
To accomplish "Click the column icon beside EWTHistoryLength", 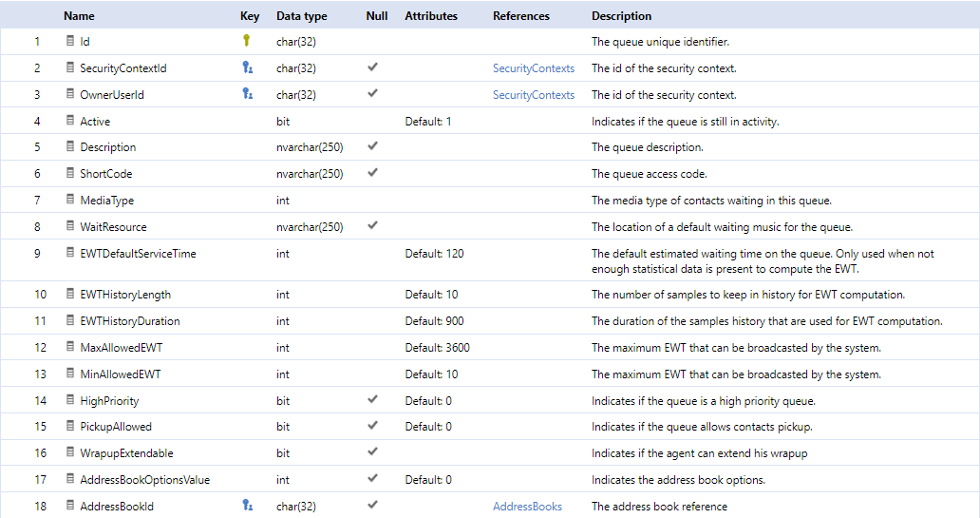I will [x=70, y=294].
